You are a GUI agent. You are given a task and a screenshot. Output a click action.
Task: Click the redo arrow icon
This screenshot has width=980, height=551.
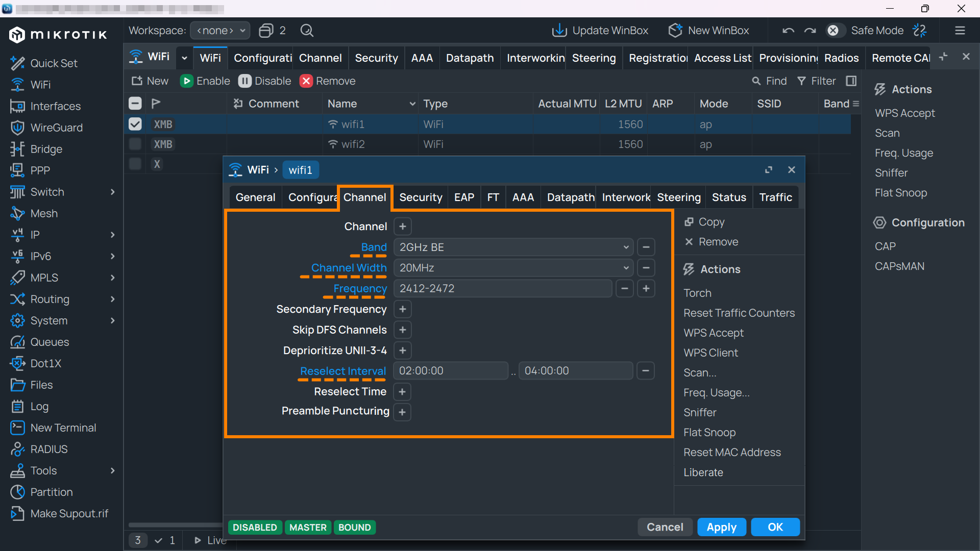810,31
